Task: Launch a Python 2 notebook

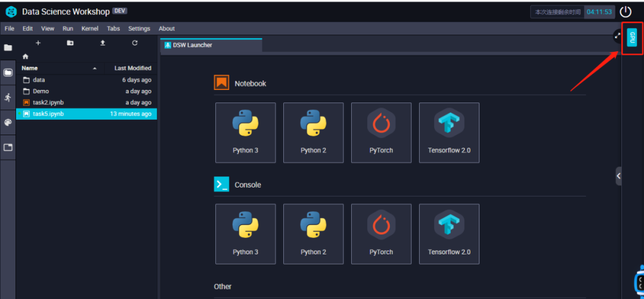Action: pos(314,132)
